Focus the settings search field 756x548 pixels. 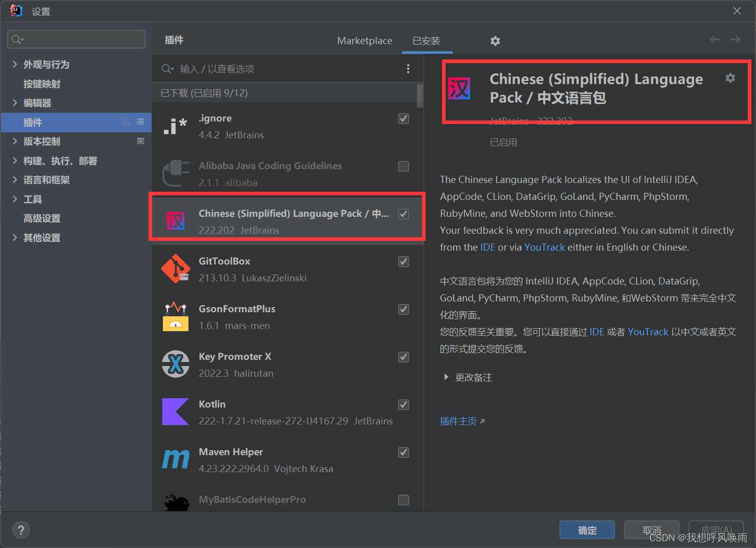coord(76,39)
